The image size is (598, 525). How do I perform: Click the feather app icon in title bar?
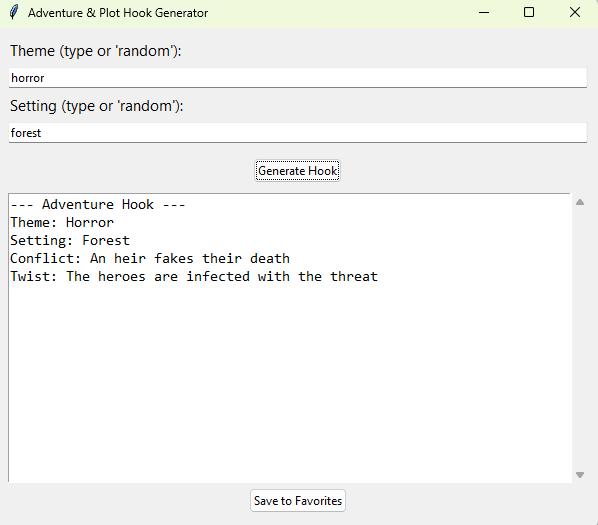click(x=14, y=12)
